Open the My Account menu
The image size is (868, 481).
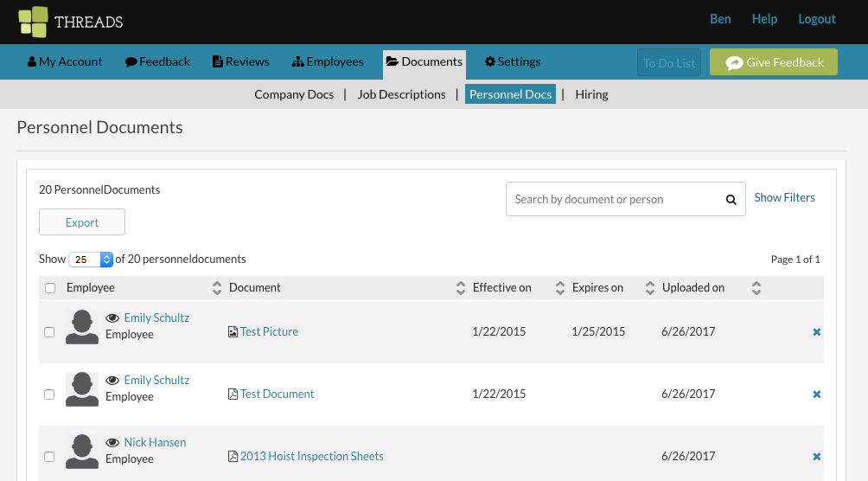65,61
